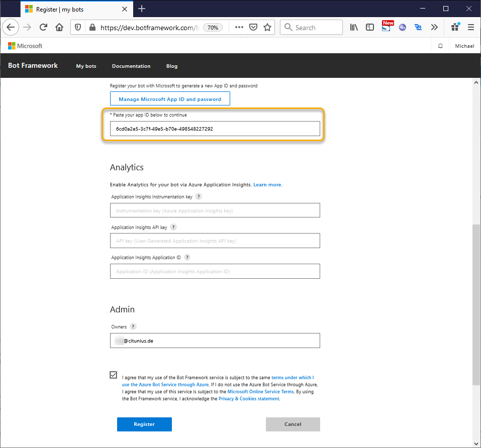
Task: Toggle the sidebar view icon
Action: (370, 27)
